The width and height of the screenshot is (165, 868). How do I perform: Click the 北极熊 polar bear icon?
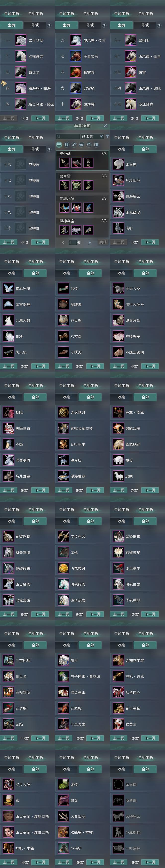coord(118,164)
